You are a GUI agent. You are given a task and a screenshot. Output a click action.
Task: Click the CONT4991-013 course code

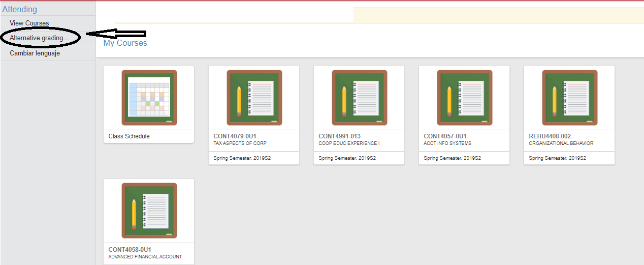(339, 136)
